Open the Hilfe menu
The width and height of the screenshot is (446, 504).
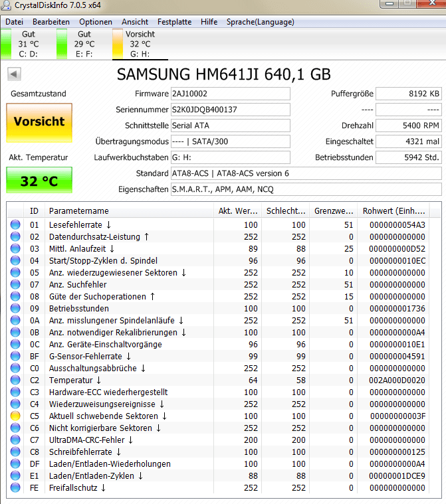209,22
